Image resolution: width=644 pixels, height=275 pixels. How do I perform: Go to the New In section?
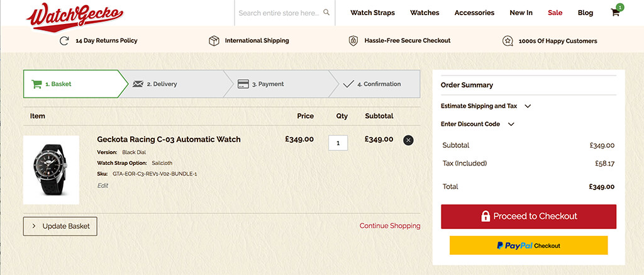(521, 13)
